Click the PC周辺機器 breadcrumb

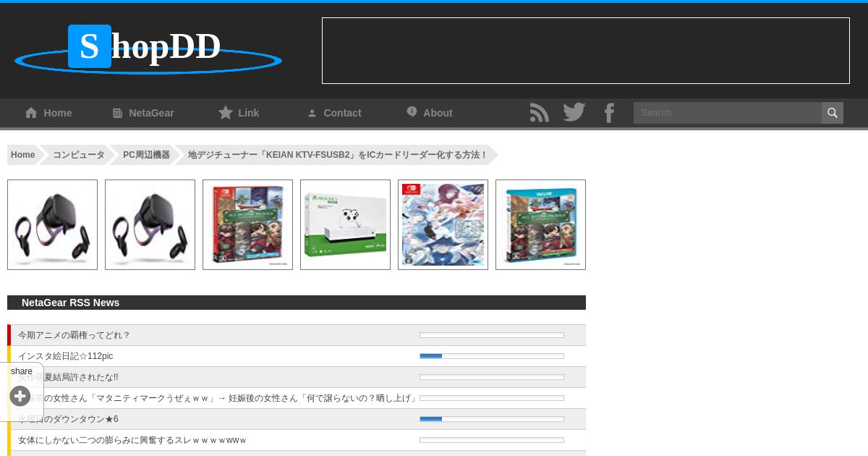(x=146, y=155)
